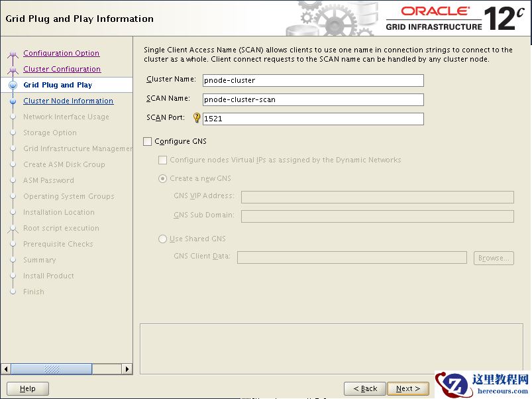Screen dimensions: 532x399
Task: Select the Create a new GNS radio button
Action: pos(162,178)
